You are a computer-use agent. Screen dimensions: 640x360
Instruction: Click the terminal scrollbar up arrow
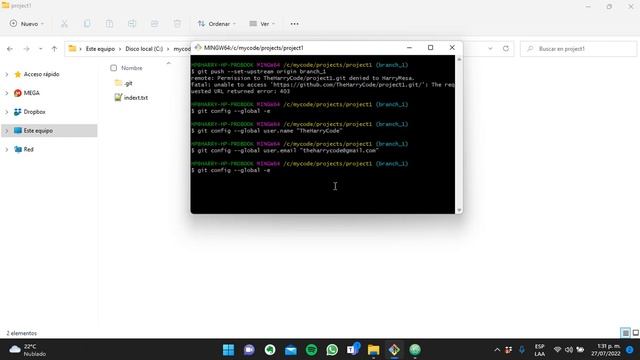click(x=459, y=59)
